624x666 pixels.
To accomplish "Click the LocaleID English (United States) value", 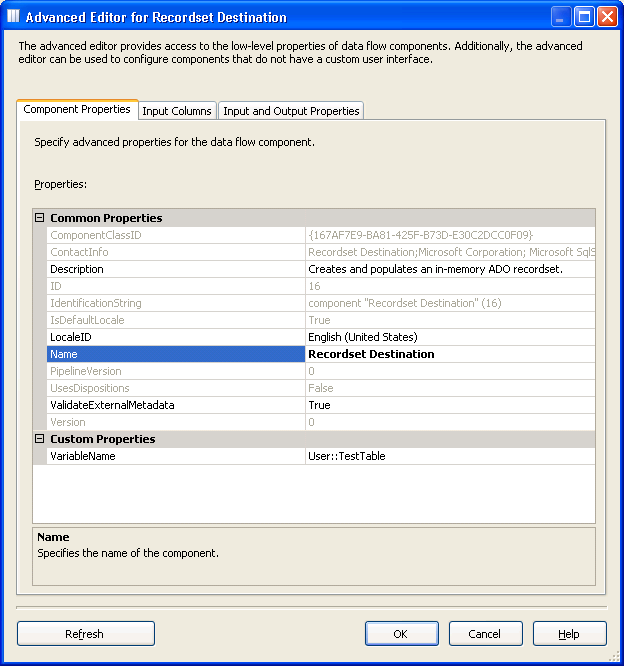I will click(x=450, y=337).
